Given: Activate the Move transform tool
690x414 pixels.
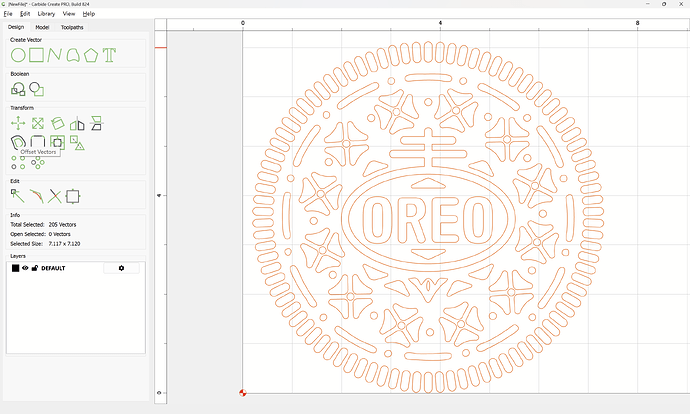Looking at the screenshot, I should (18, 123).
